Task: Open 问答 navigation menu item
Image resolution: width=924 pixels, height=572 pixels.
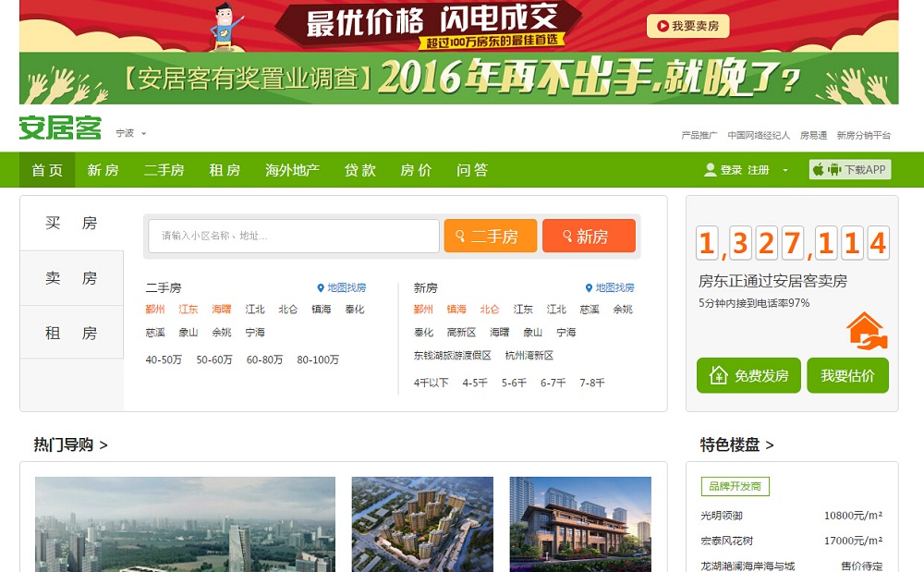Action: click(x=472, y=170)
